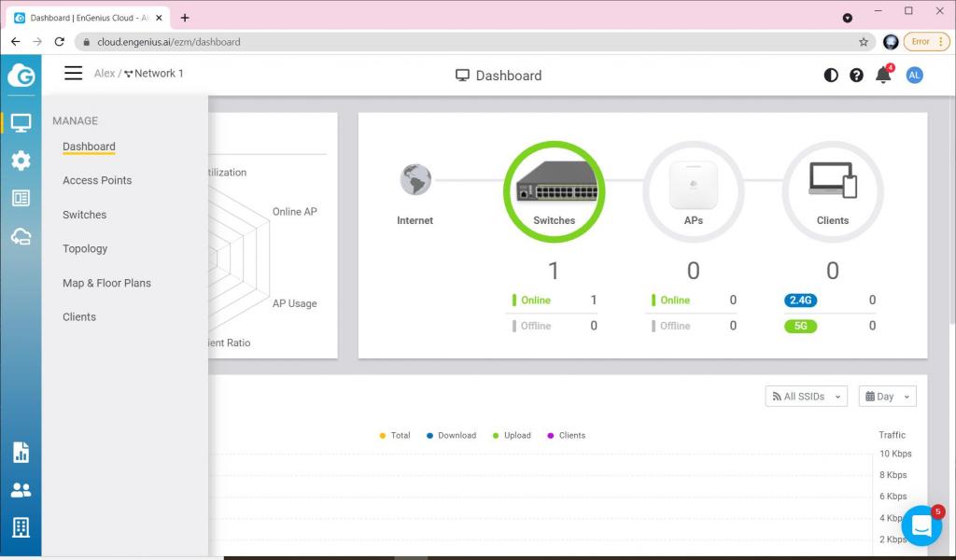Viewport: 956px width, 560px height.
Task: Expand the All SSIDs dropdown
Action: pyautogui.click(x=806, y=396)
